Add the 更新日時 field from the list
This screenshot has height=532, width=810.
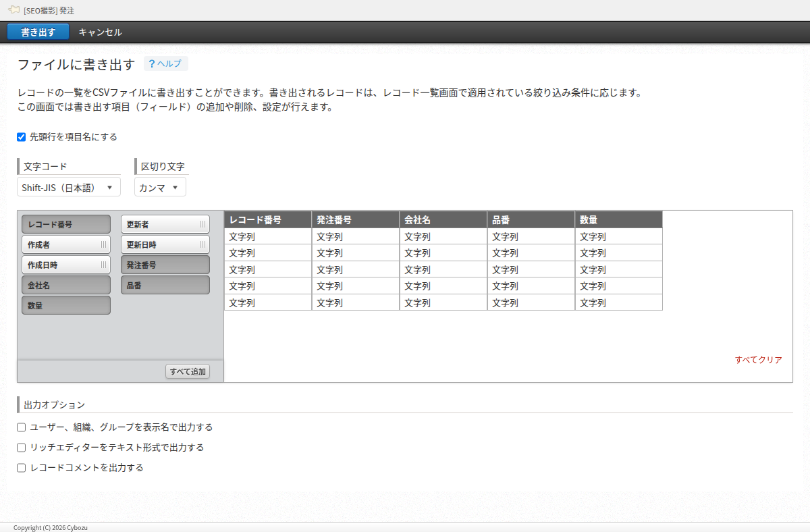165,244
